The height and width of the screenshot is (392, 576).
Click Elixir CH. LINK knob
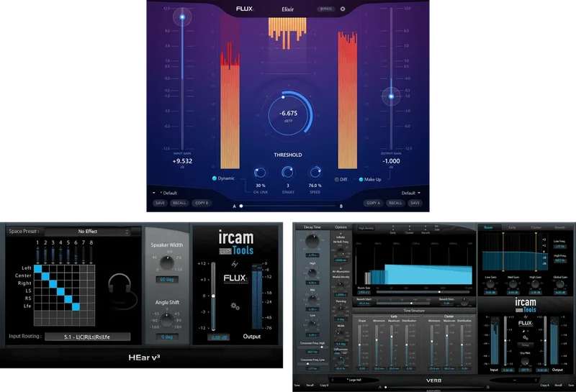click(260, 172)
